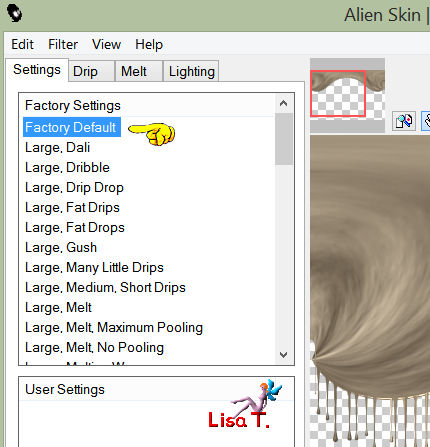Select 'Large, Medium, Short Drips' preset
430x447 pixels.
(105, 287)
